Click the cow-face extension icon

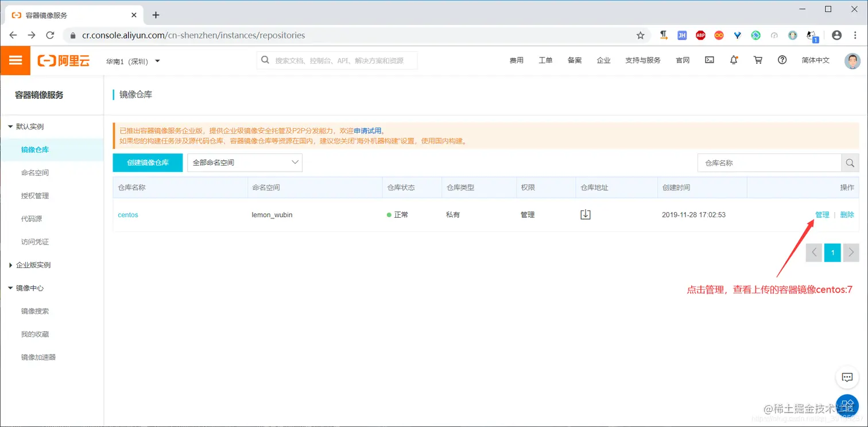pyautogui.click(x=793, y=35)
